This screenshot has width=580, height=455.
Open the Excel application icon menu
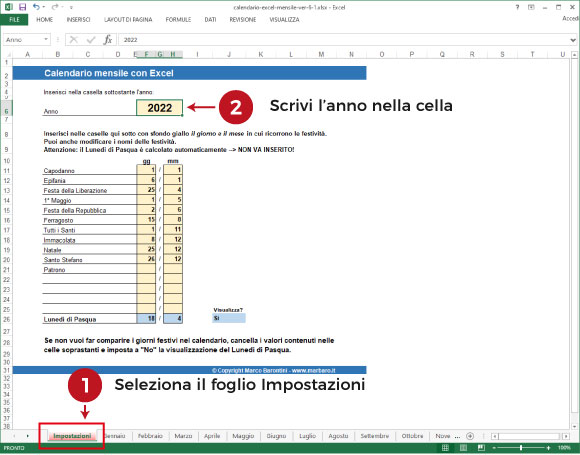[9, 7]
